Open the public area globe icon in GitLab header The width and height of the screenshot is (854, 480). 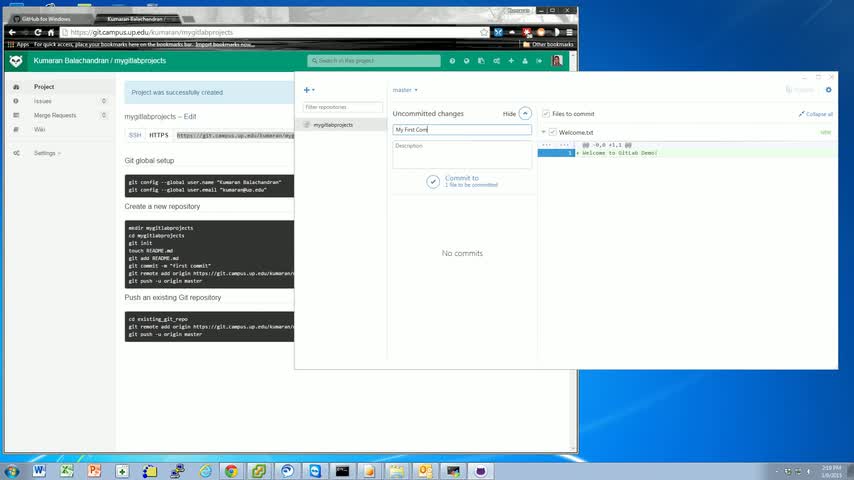[x=467, y=61]
